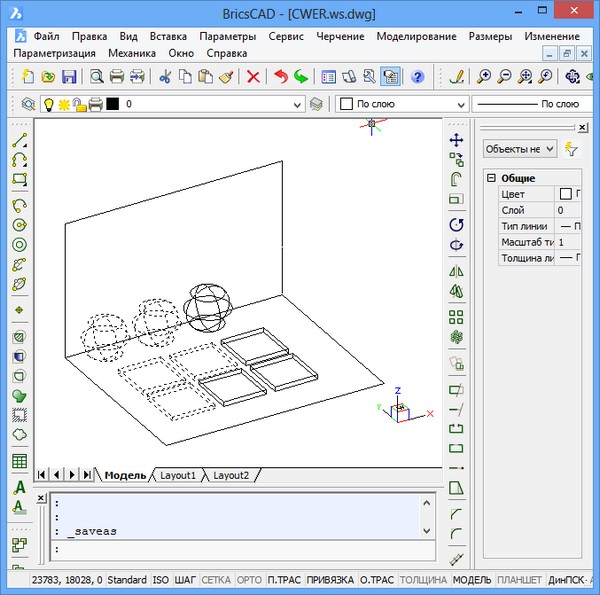600x595 pixels.
Task: Click the Quick Select icon in properties panel
Action: tap(572, 148)
